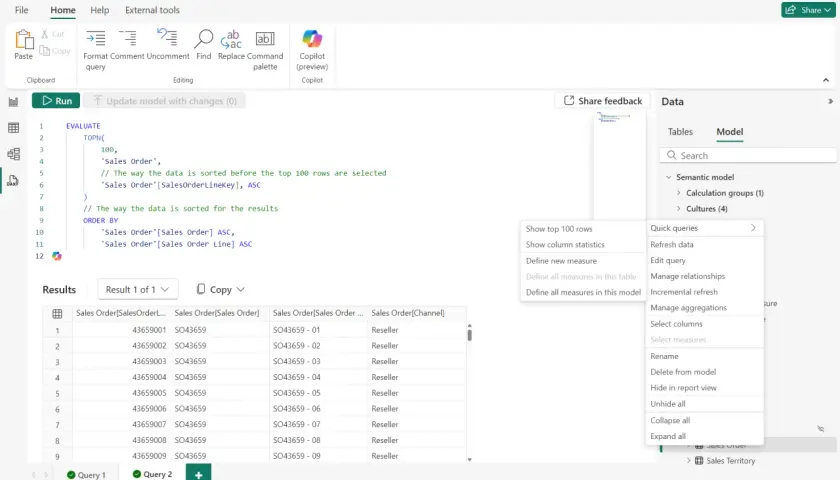Choose Refresh data in context menu
The height and width of the screenshot is (480, 840).
pos(705,244)
